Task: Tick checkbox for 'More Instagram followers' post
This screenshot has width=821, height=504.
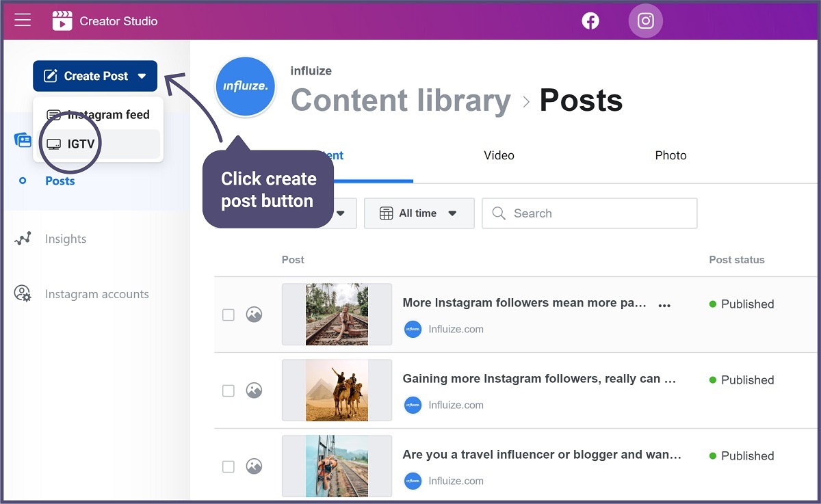Action: pos(229,315)
